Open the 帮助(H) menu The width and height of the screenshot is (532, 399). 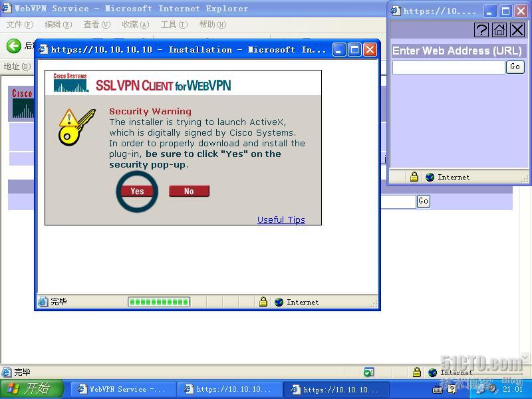pos(213,25)
